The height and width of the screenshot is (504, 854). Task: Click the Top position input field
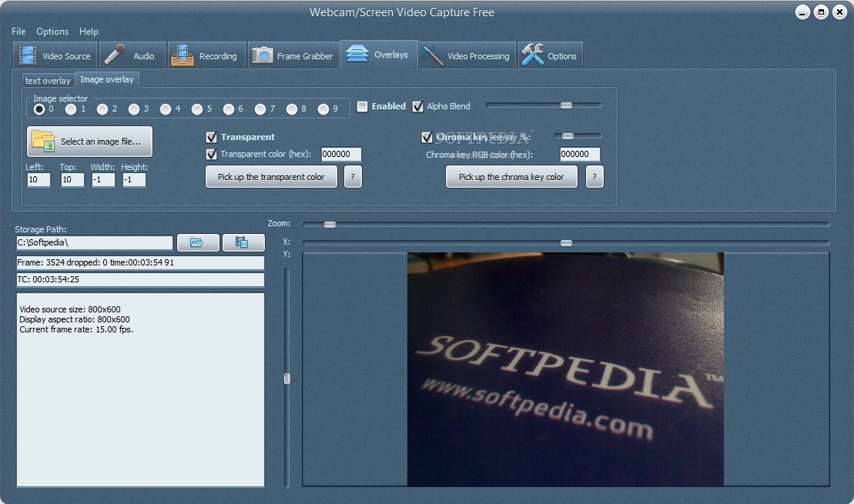pos(72,179)
